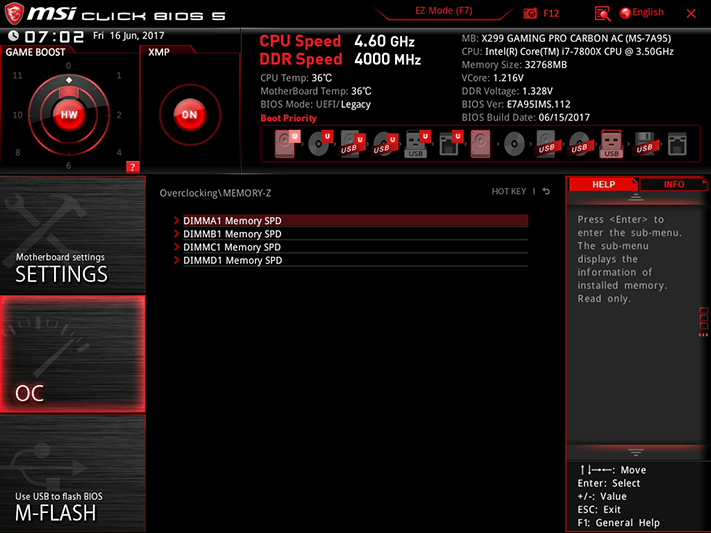Screen dimensions: 711x533
Task: Select the UEFI USB key boot icon
Action: [417, 144]
